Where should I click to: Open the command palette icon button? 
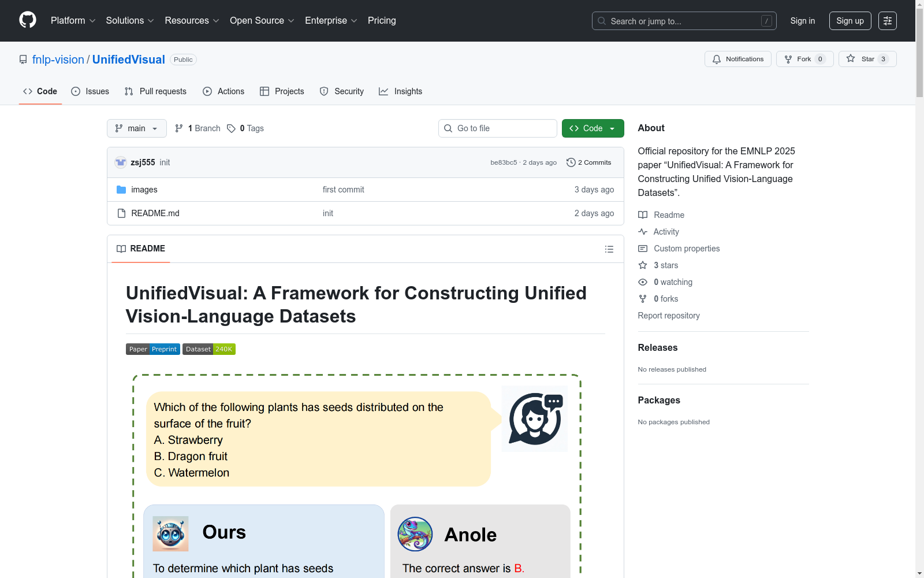click(888, 21)
